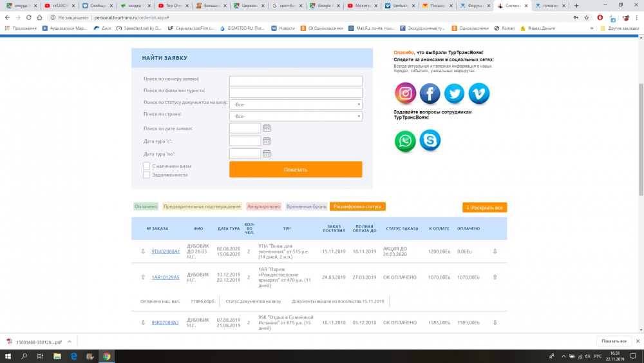Click the order number search field
The height and width of the screenshot is (363, 644).
(x=296, y=81)
